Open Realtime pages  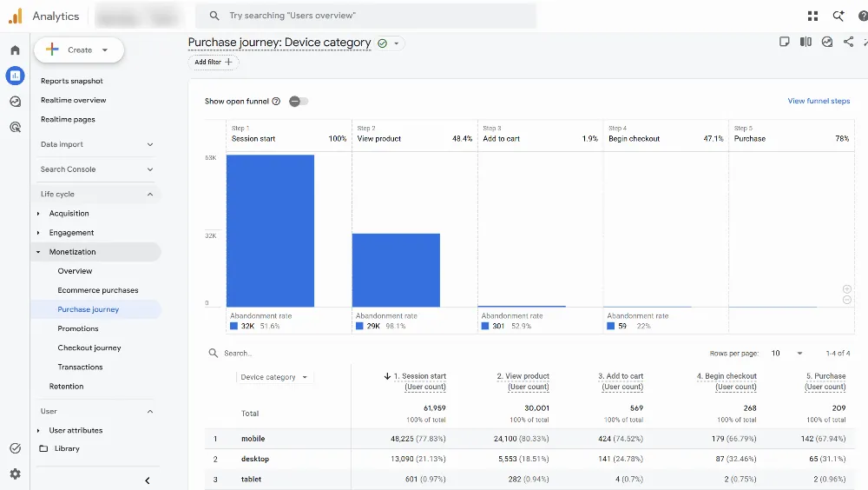pyautogui.click(x=68, y=119)
